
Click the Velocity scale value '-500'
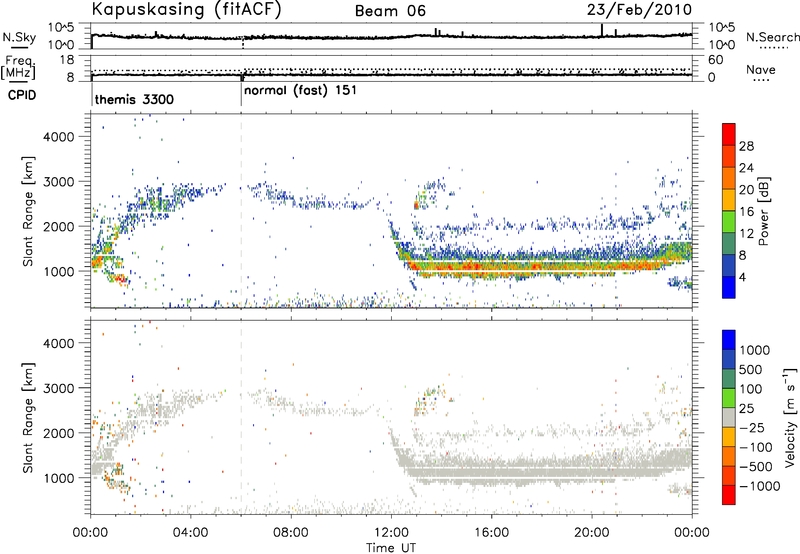click(756, 466)
